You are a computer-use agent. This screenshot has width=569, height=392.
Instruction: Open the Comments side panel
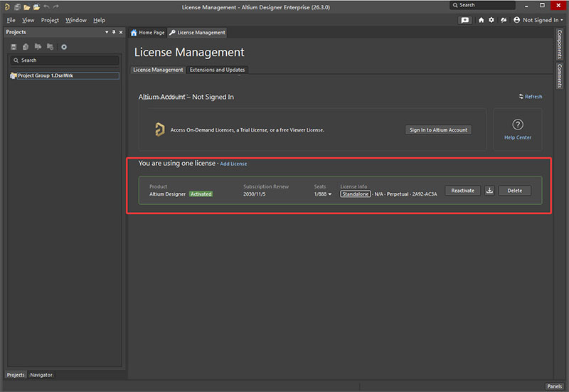tap(559, 75)
